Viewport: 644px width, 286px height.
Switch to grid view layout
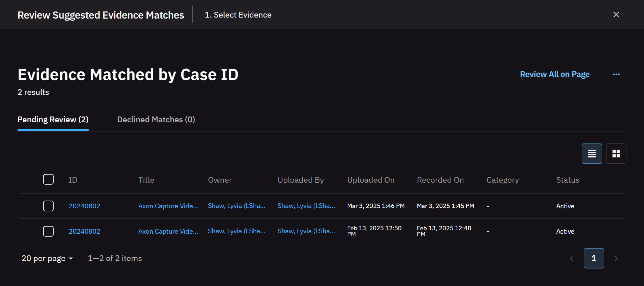click(616, 154)
